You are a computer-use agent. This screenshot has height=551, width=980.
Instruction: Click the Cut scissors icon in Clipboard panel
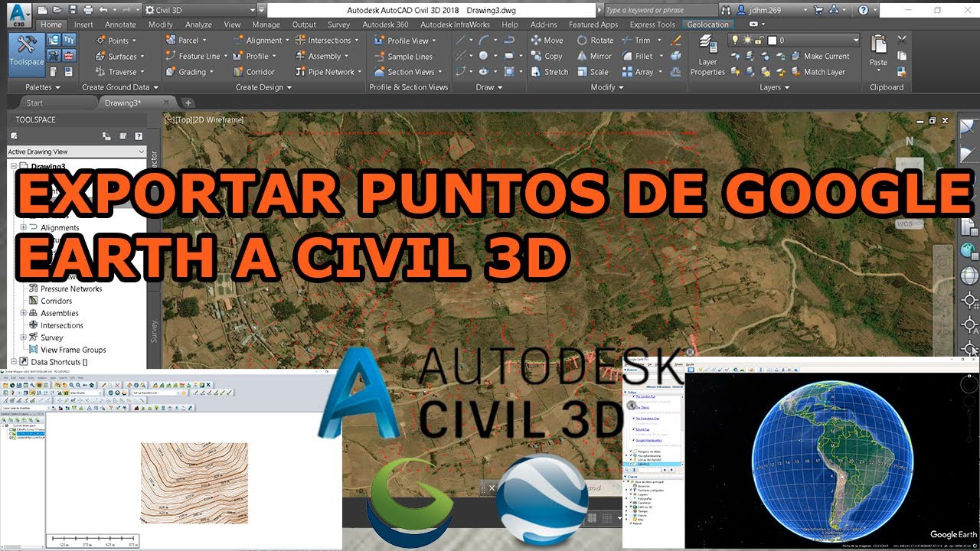tap(901, 40)
